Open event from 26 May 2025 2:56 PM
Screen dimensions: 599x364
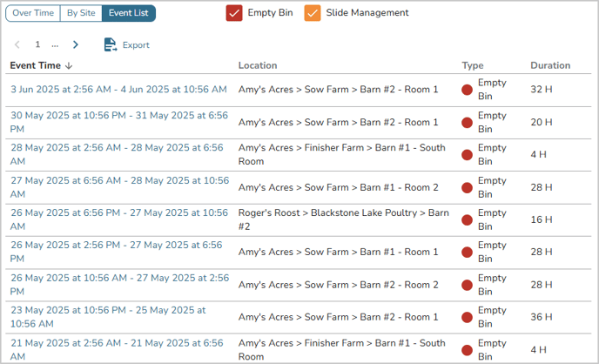click(x=117, y=252)
